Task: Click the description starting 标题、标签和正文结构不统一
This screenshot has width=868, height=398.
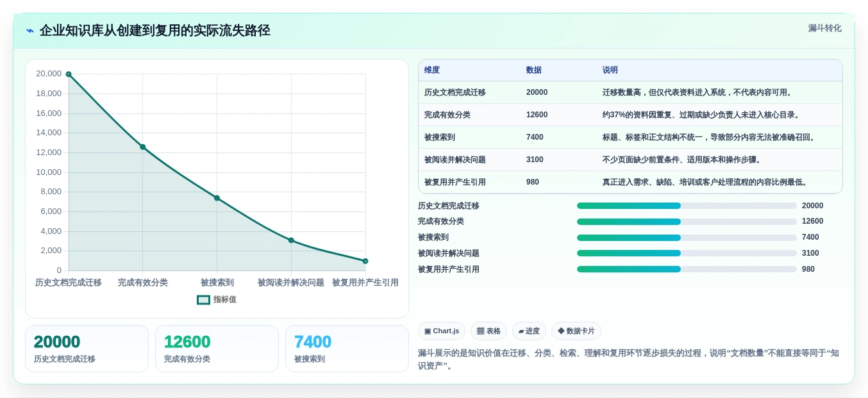Action: [709, 137]
